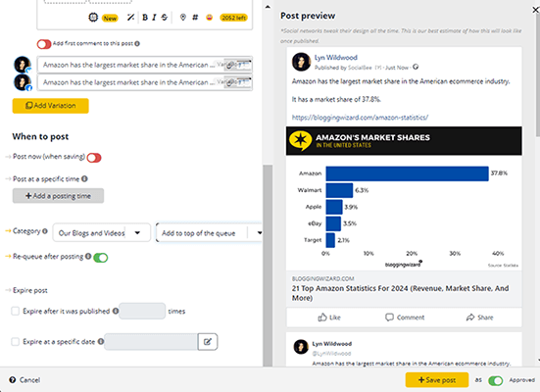Click the New badge in editor toolbar
Image resolution: width=540 pixels, height=392 pixels.
[x=110, y=18]
